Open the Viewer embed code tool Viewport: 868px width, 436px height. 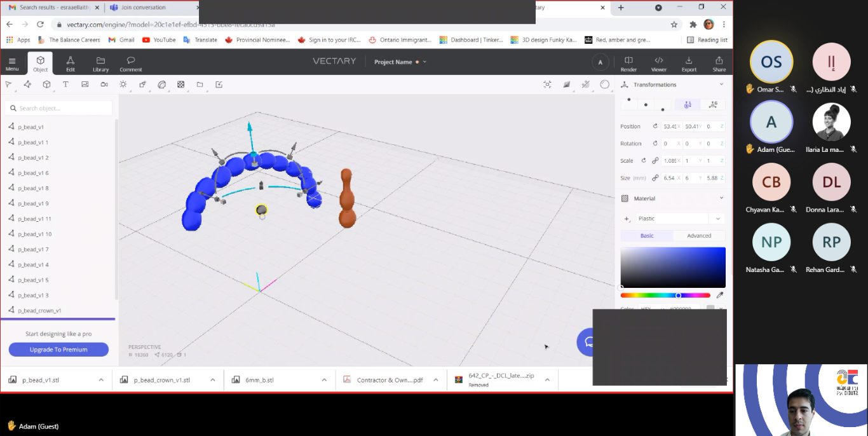(x=659, y=64)
